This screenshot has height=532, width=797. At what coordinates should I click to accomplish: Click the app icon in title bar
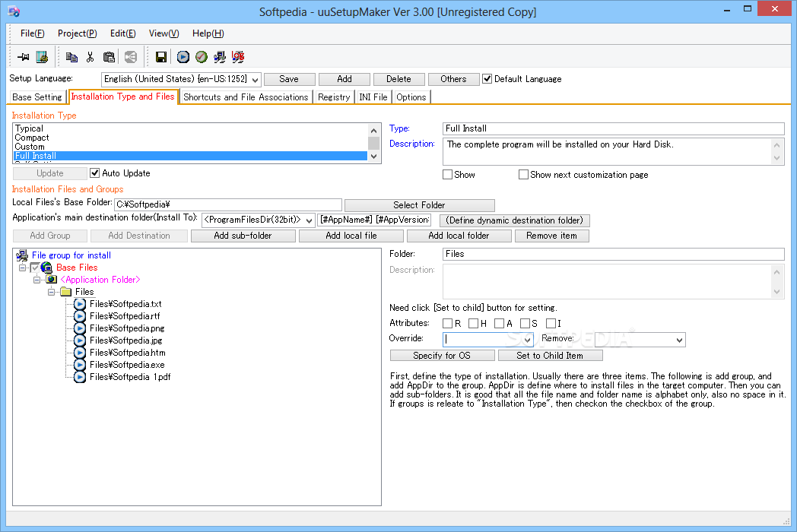[14, 11]
